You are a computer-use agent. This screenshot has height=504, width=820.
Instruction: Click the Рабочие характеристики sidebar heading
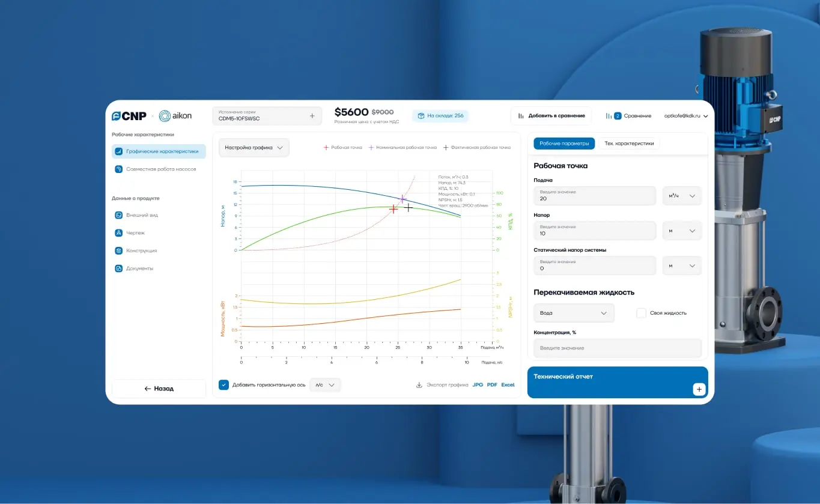(x=143, y=135)
